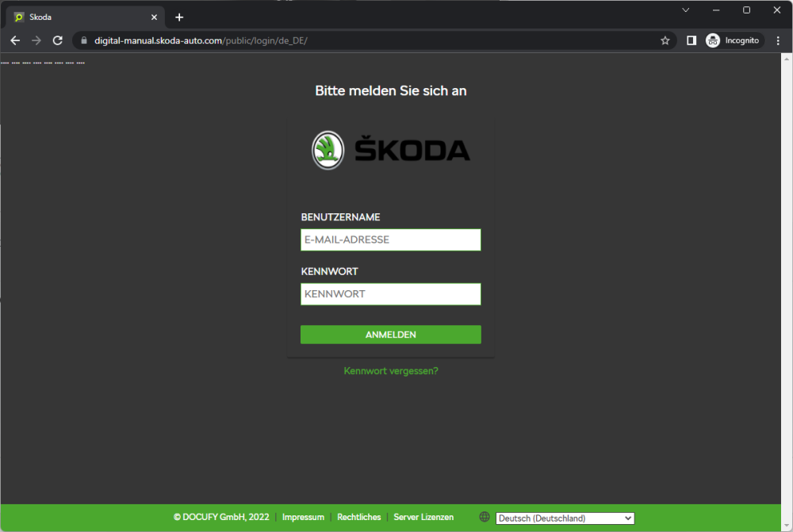Focus the KENNWORT password field
793x532 pixels.
click(391, 294)
